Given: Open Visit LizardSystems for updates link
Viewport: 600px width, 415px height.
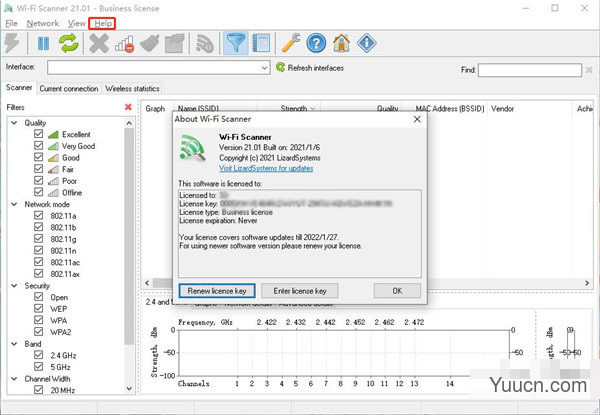Looking at the screenshot, I should coord(266,168).
